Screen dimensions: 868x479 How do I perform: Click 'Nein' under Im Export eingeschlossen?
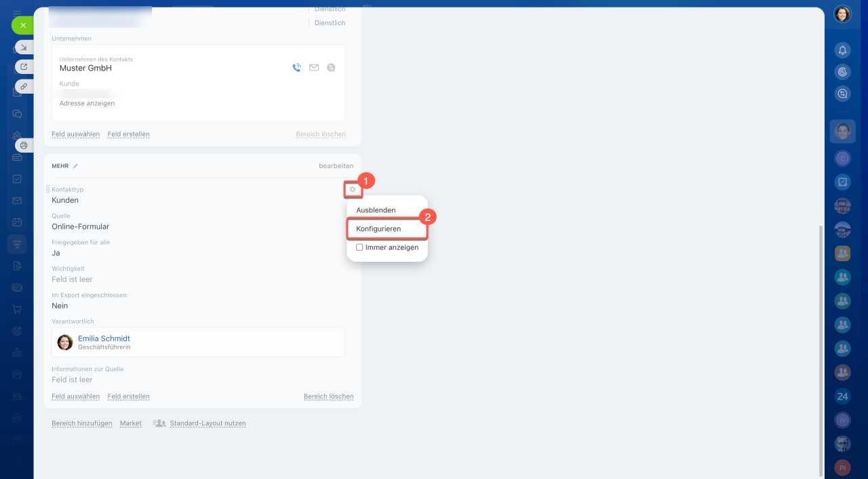(x=60, y=306)
